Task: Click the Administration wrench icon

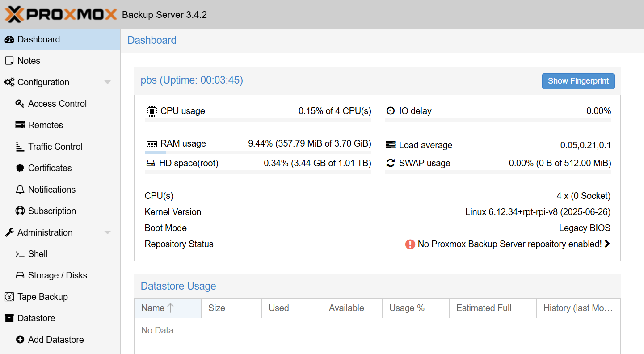Action: 9,232
